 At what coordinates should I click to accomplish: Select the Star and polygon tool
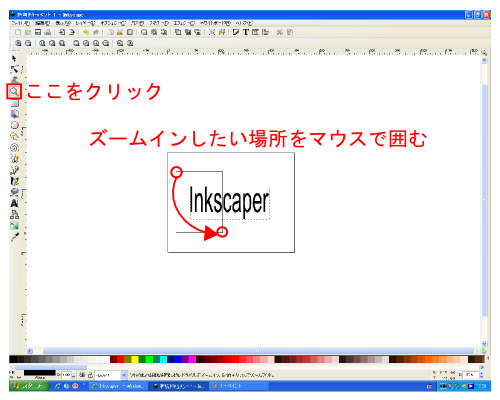(14, 136)
